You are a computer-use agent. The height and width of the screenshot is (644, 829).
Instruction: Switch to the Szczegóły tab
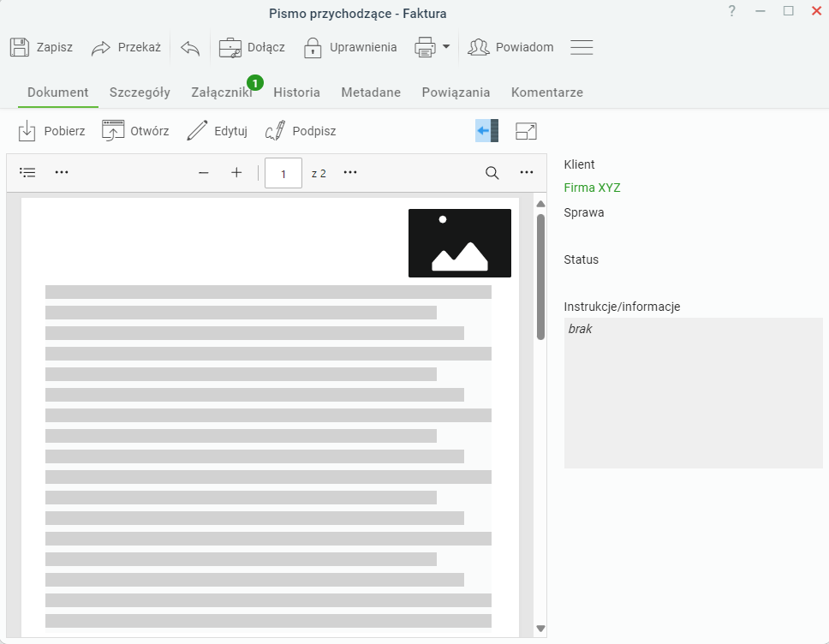(140, 92)
